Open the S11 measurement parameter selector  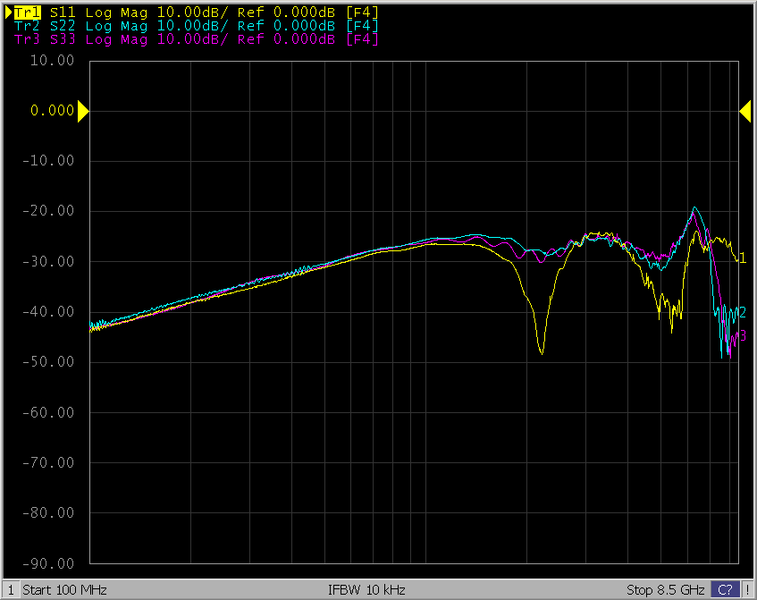point(63,12)
